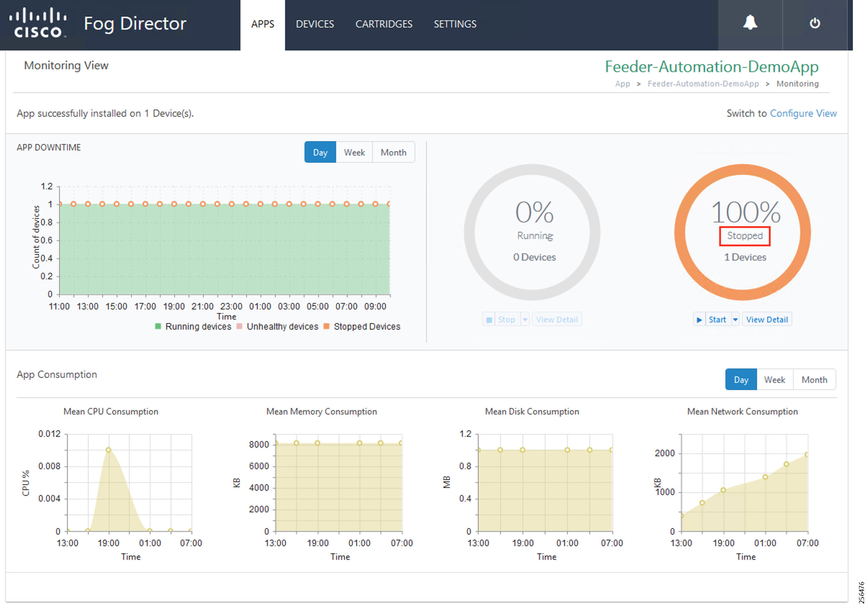Switch to the APPS tab
The width and height of the screenshot is (868, 606).
point(262,24)
